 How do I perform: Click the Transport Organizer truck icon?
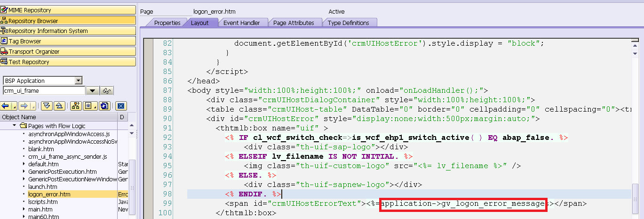point(5,51)
